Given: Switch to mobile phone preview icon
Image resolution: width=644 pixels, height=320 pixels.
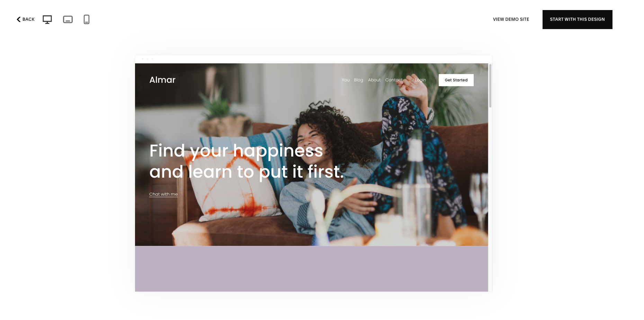Looking at the screenshot, I should click(x=87, y=19).
